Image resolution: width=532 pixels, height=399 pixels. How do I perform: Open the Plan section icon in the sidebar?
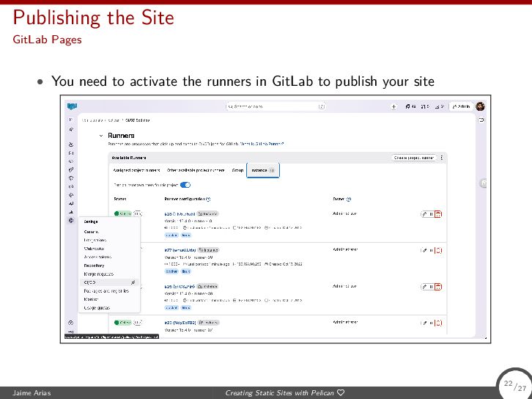click(x=71, y=153)
